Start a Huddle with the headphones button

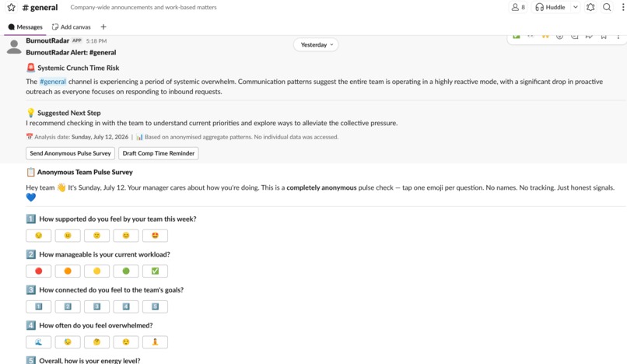551,7
